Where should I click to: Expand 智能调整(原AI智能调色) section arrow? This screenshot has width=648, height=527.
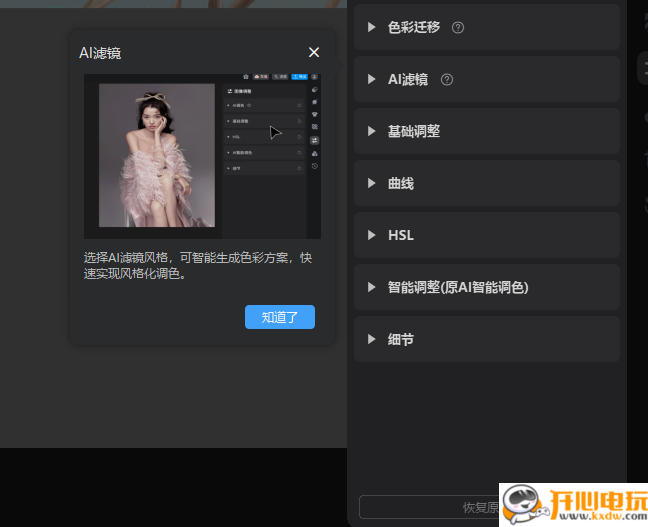[x=372, y=287]
